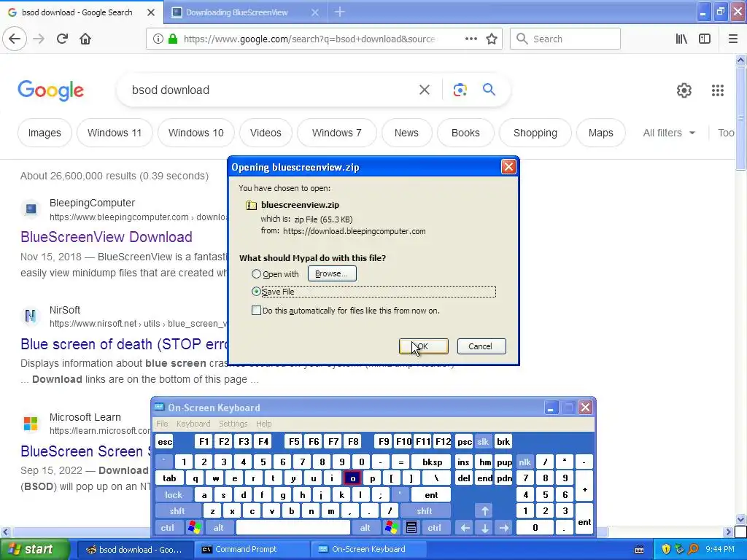Open a new tab with the plus icon
This screenshot has width=747, height=560.
click(340, 12)
